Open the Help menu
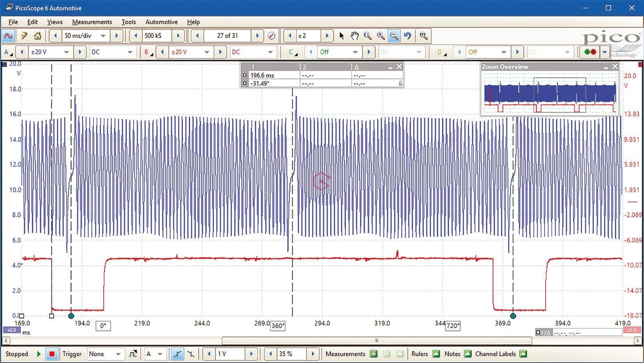Screen dimensions: 644x363 pyautogui.click(x=193, y=22)
